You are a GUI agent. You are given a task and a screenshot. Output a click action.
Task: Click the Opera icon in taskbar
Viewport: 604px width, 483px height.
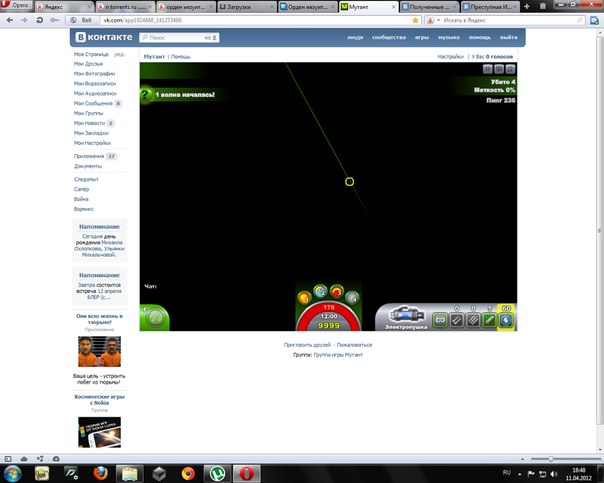249,471
